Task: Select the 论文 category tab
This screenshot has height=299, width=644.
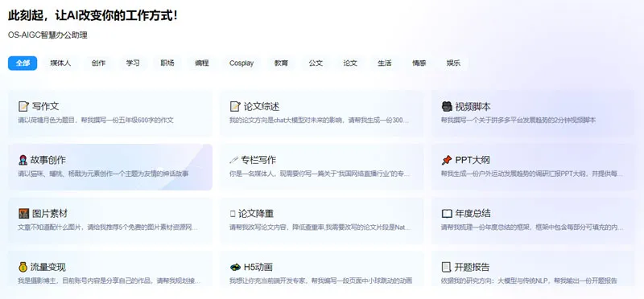Action: [x=350, y=63]
